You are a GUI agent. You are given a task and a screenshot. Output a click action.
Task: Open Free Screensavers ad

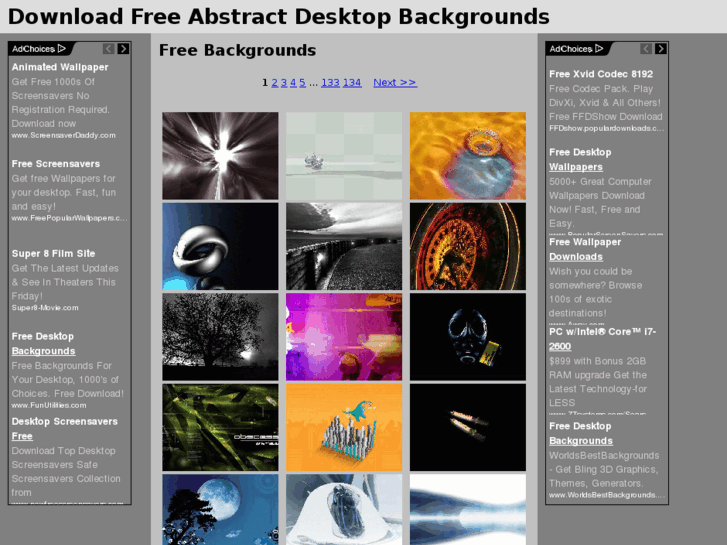coord(56,164)
